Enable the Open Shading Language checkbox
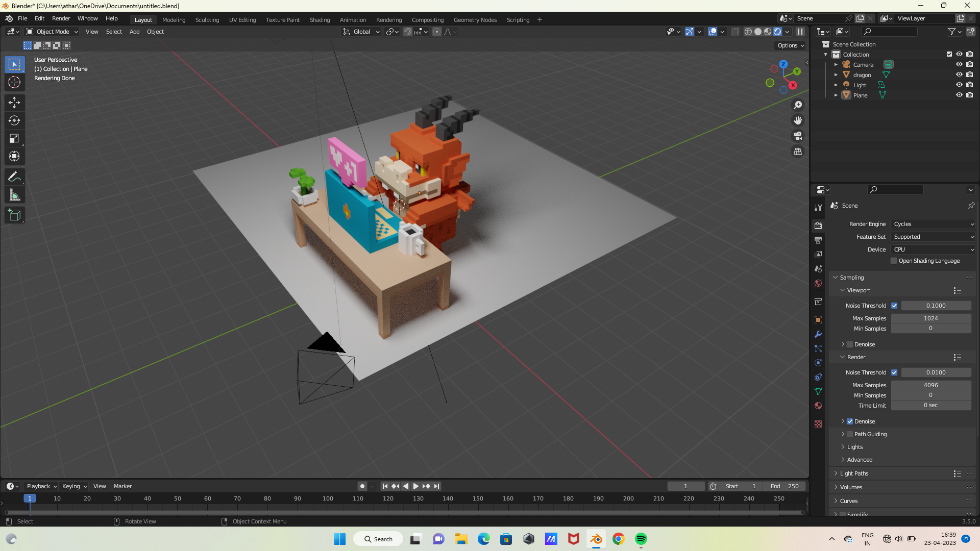 click(x=894, y=261)
